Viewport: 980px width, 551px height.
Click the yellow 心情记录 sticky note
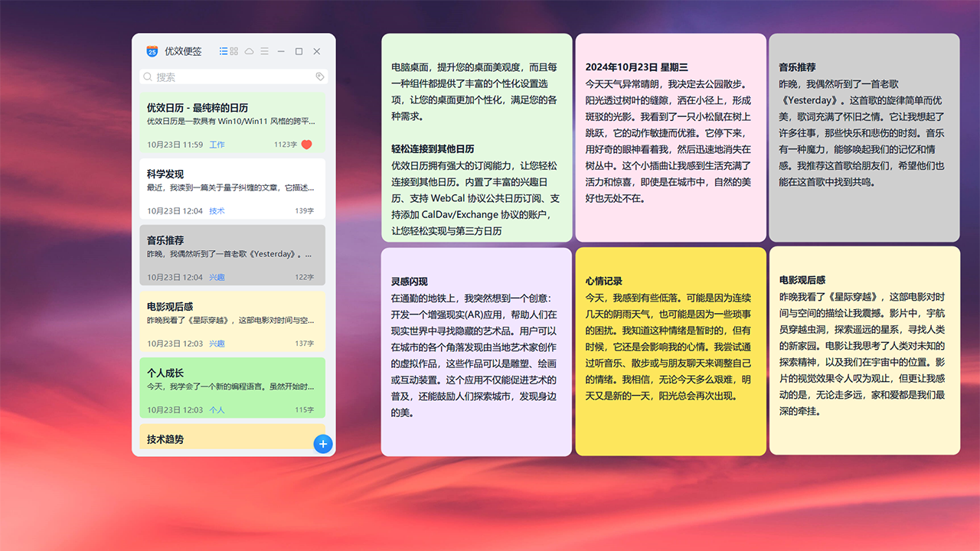(x=670, y=350)
